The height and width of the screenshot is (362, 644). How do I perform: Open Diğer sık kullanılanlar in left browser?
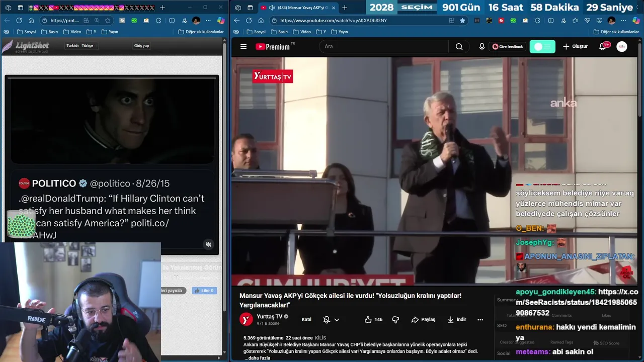coord(201,32)
